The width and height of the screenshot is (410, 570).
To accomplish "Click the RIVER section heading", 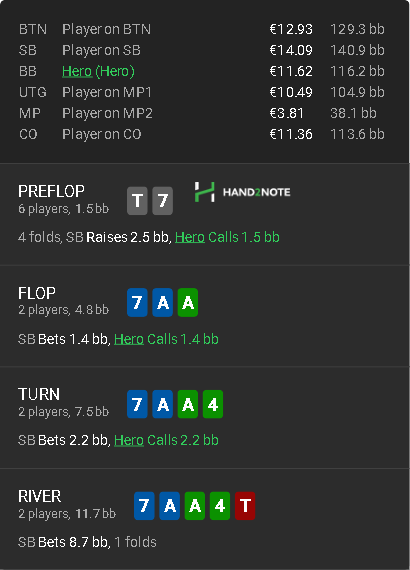I will [40, 497].
